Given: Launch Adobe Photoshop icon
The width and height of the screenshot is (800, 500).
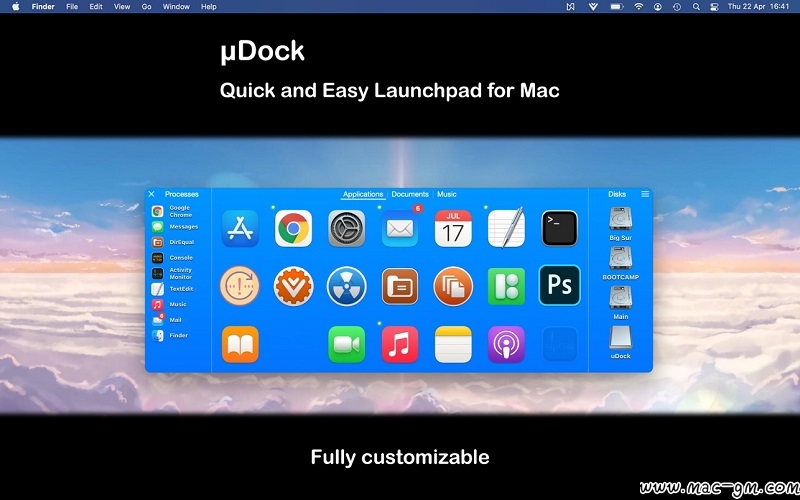Looking at the screenshot, I should (x=560, y=285).
